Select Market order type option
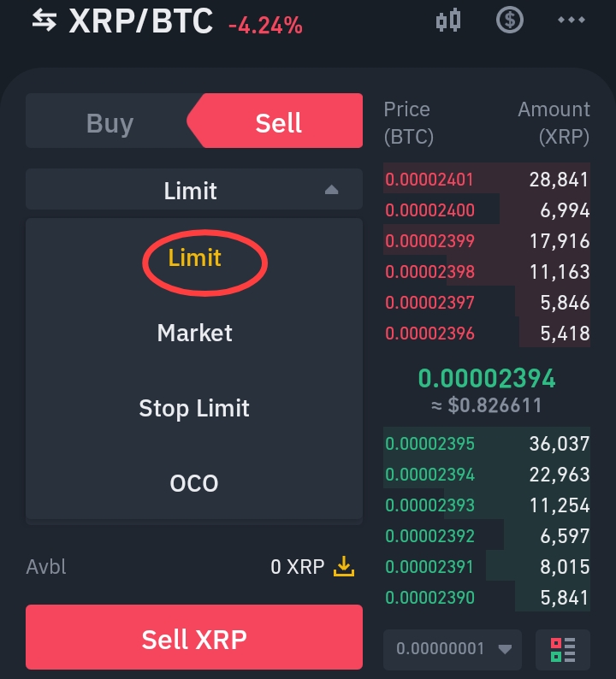This screenshot has height=679, width=616. pyautogui.click(x=194, y=333)
